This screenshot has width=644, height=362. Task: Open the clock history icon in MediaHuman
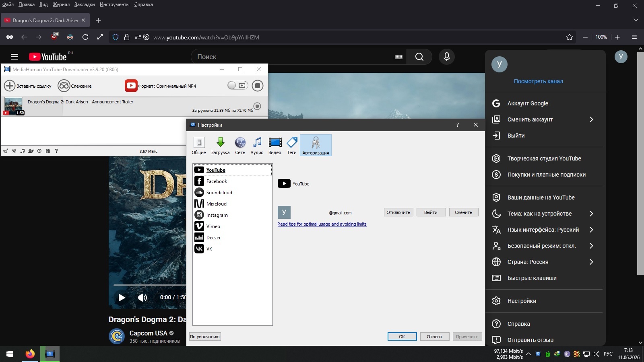point(39,151)
